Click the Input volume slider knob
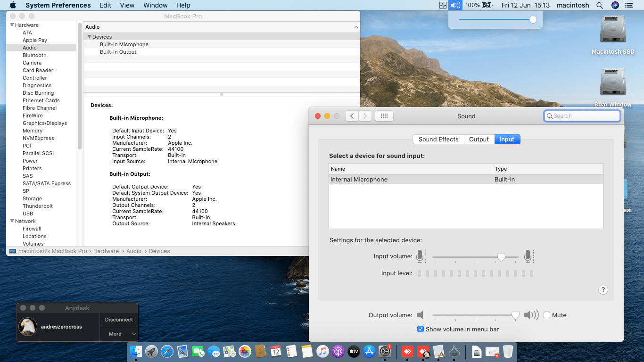The height and width of the screenshot is (362, 644). point(501,257)
